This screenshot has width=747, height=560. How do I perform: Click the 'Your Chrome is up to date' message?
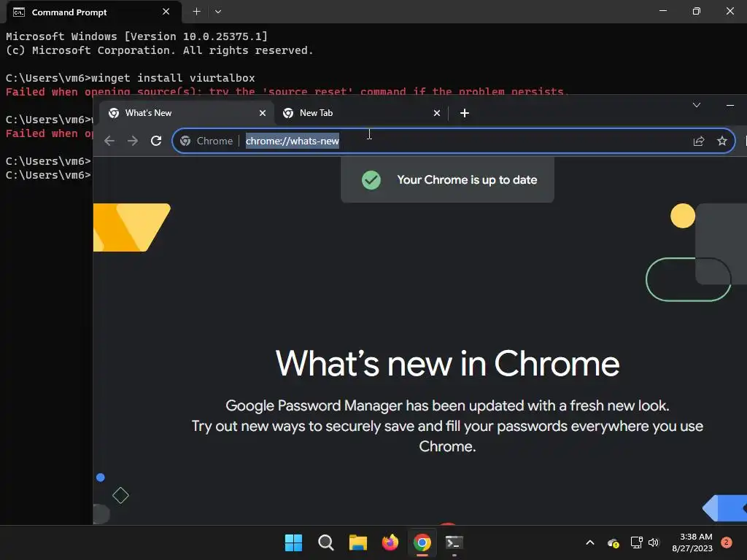(467, 180)
